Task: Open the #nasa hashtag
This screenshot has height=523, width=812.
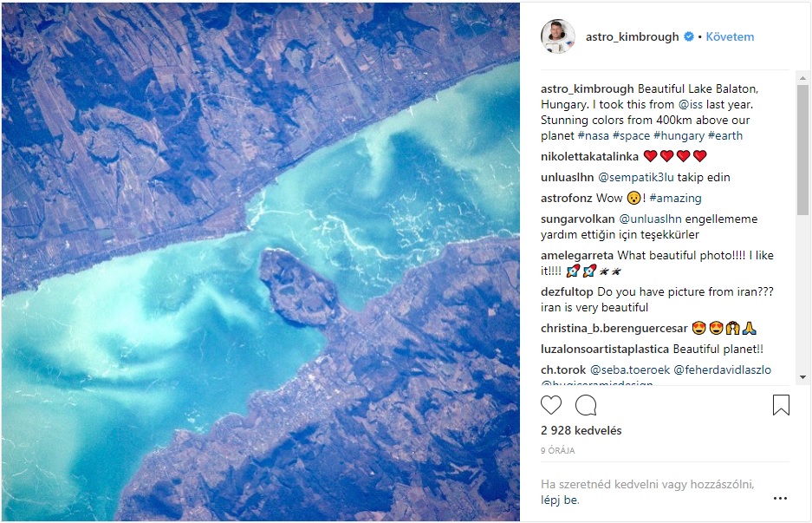Action: (594, 136)
